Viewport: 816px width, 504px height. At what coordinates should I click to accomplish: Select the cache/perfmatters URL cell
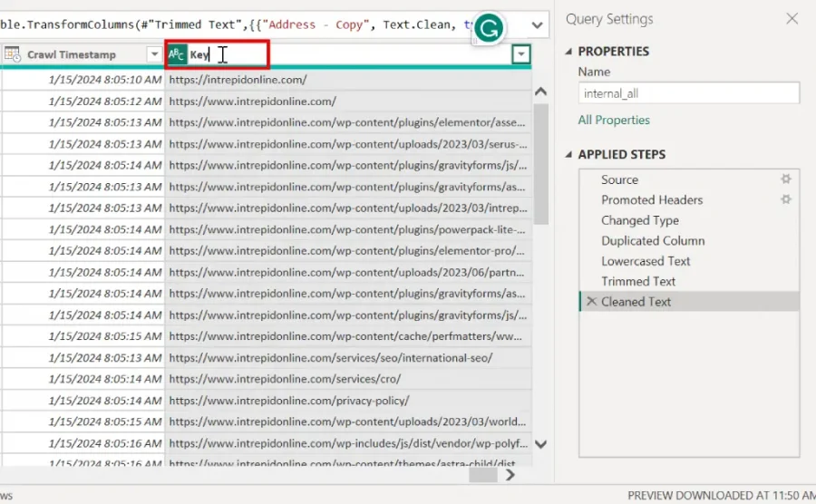348,336
